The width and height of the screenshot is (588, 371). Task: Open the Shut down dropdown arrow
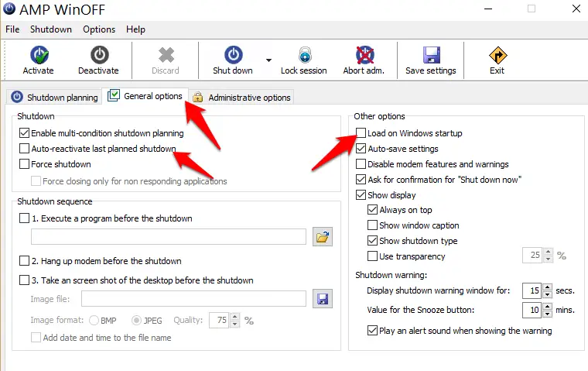[x=268, y=60]
